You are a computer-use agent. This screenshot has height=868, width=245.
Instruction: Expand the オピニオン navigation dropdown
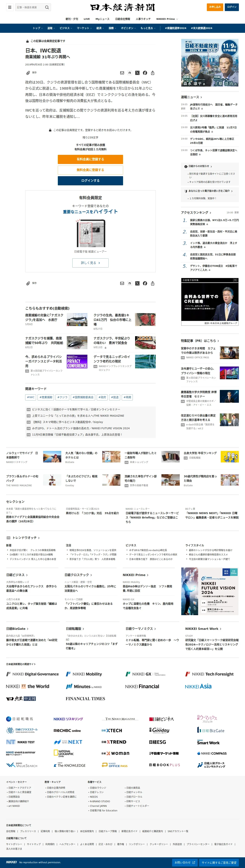coord(128,28)
